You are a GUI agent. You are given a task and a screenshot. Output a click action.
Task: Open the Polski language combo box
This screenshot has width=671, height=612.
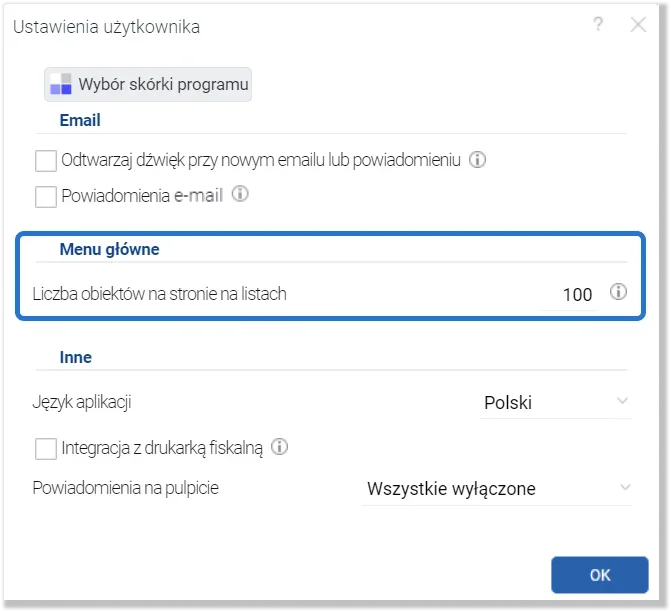555,403
